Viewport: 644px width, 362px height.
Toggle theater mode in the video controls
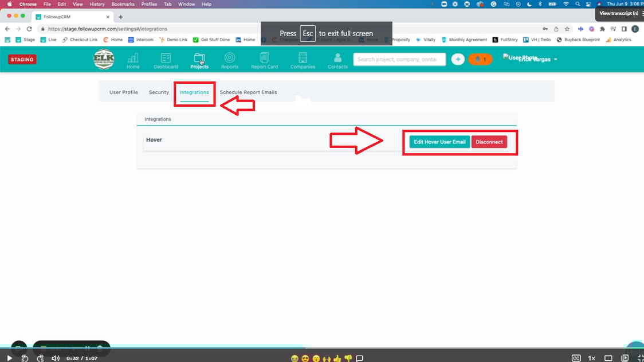click(608, 357)
